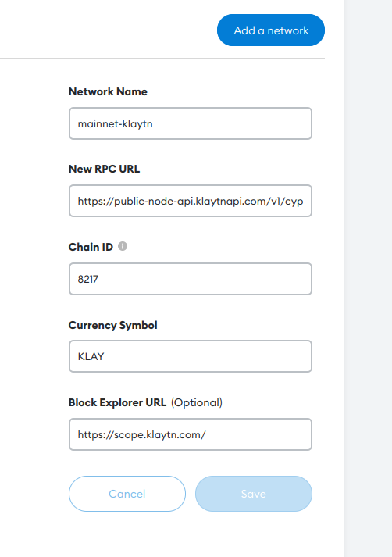Click the mainnet-klaytn text in the name field
392x557 pixels.
(115, 124)
